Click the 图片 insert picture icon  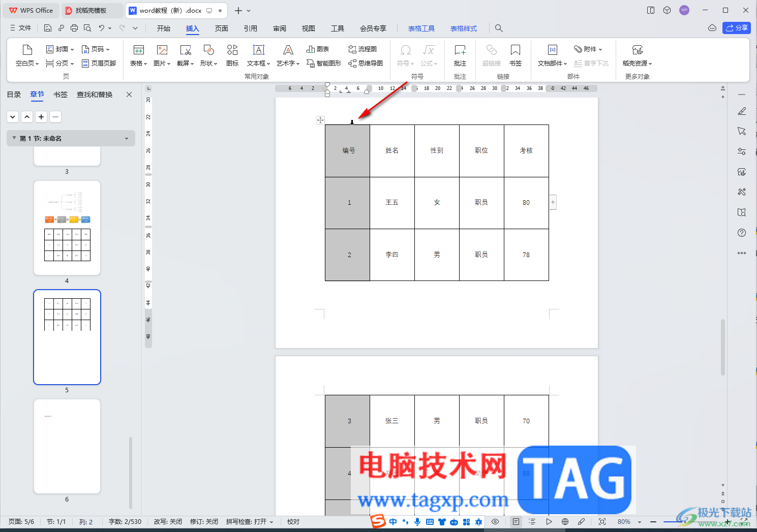162,55
